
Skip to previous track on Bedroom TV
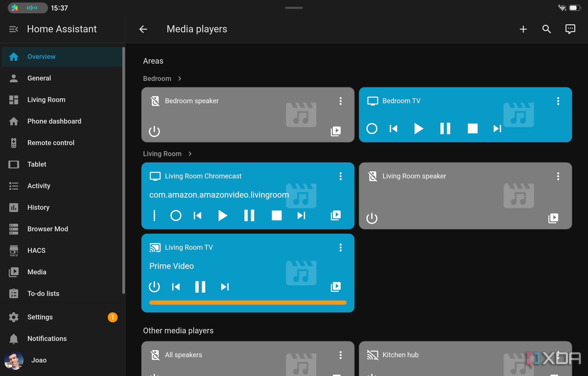click(x=393, y=128)
